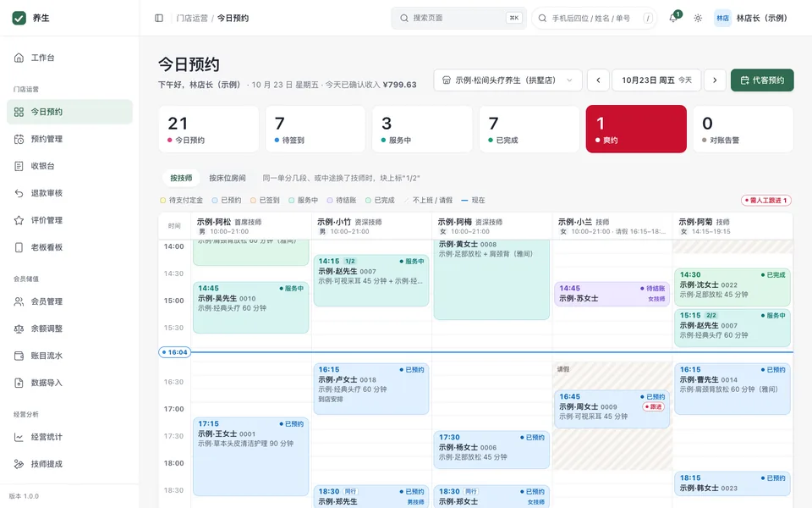Open 14:45 吴先生 appointment block
This screenshot has height=508, width=812.
pyautogui.click(x=250, y=307)
